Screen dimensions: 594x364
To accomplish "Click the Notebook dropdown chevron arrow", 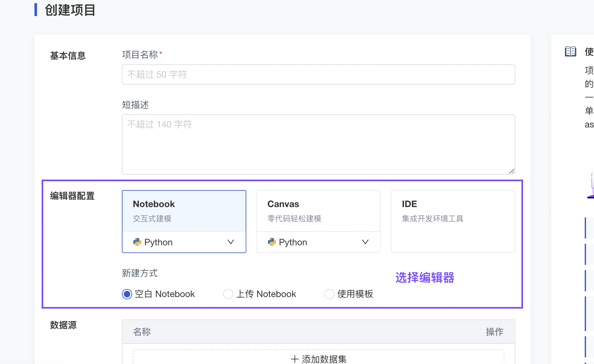I will tap(230, 242).
